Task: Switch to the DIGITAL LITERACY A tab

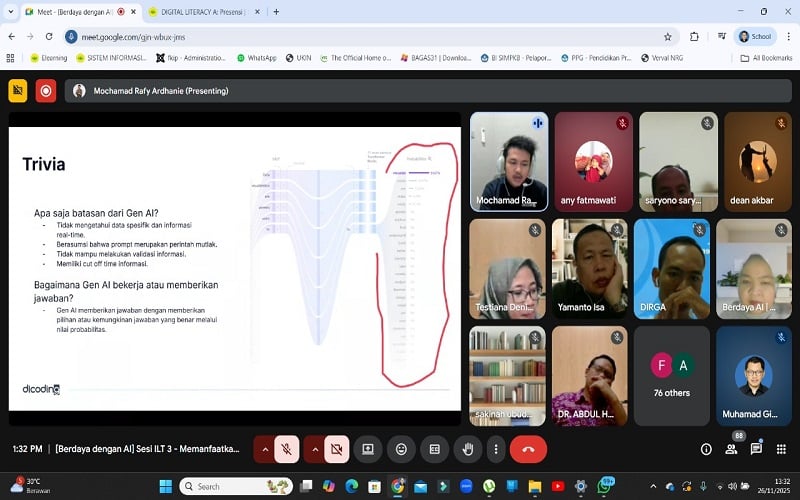Action: [x=200, y=11]
